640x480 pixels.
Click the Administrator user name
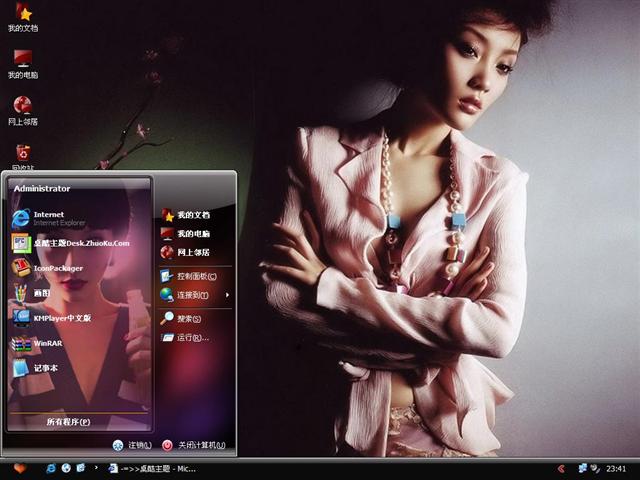pyautogui.click(x=42, y=189)
